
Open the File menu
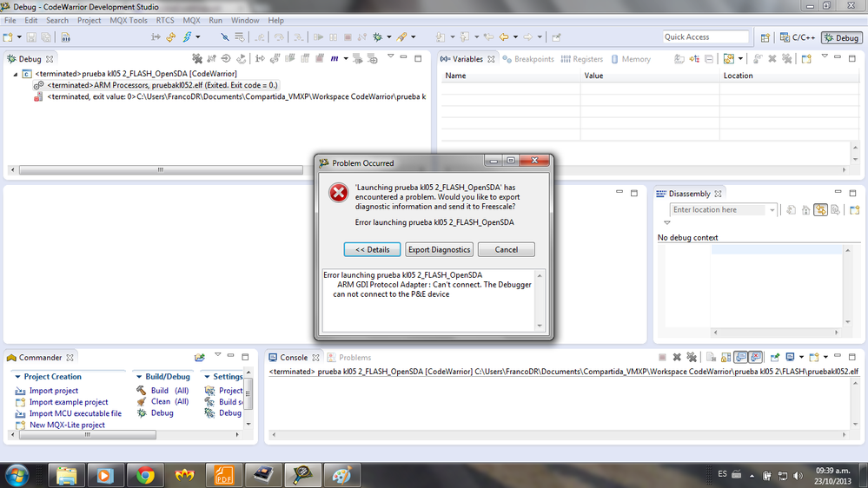tap(10, 20)
